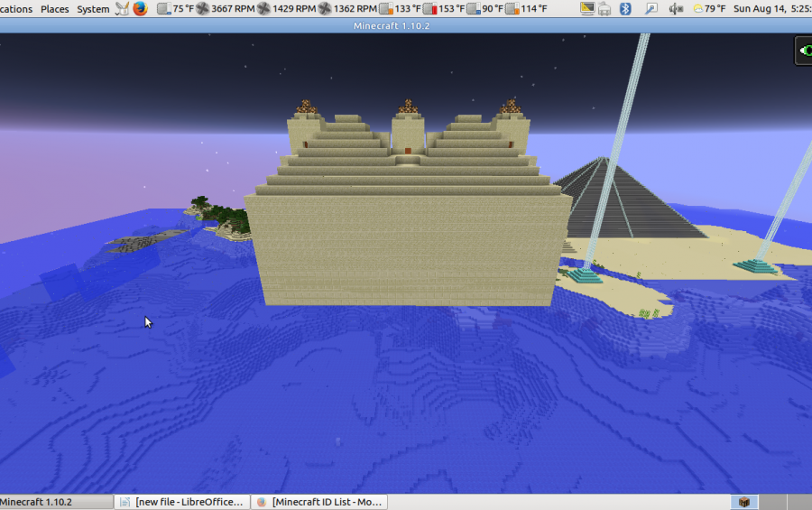Switch to Minecraft ID List Firefox window
Screen dimensions: 812x510
320,502
